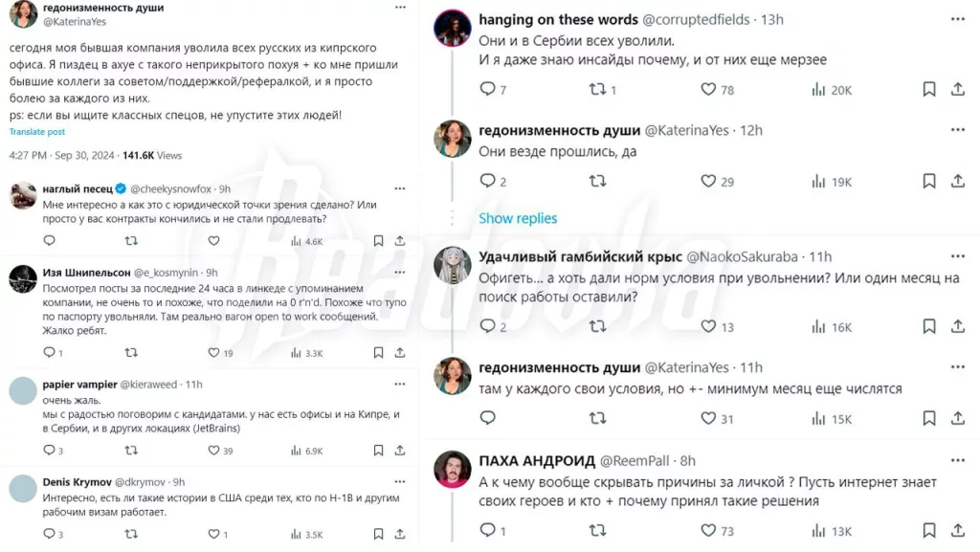Open the @corruptedfields profile avatar

(x=453, y=28)
